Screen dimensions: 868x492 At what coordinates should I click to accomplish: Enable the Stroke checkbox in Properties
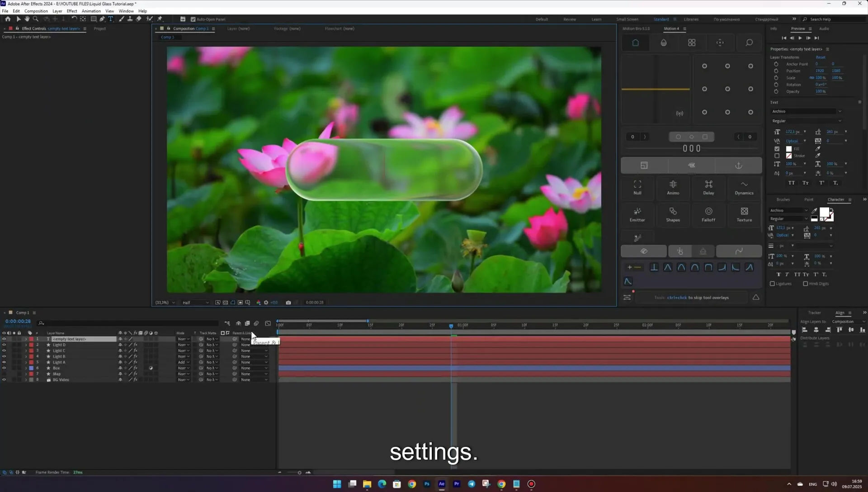click(x=777, y=156)
